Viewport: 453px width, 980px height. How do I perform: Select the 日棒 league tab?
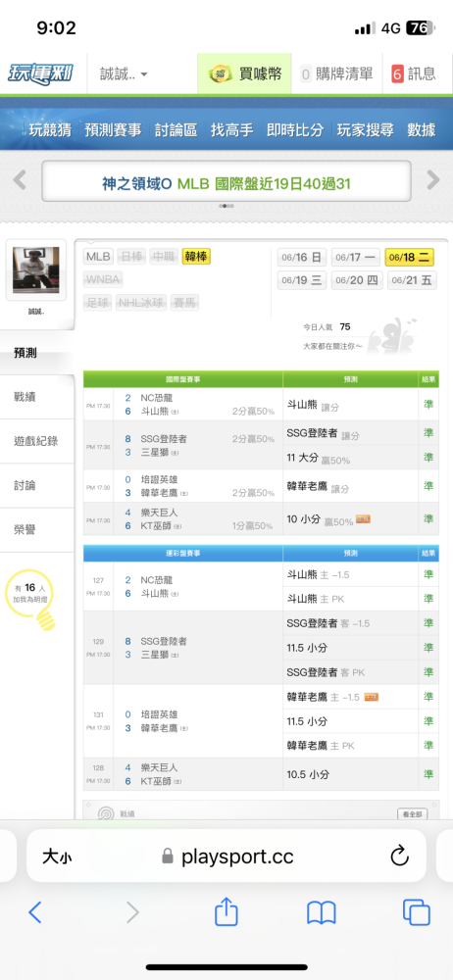131,256
